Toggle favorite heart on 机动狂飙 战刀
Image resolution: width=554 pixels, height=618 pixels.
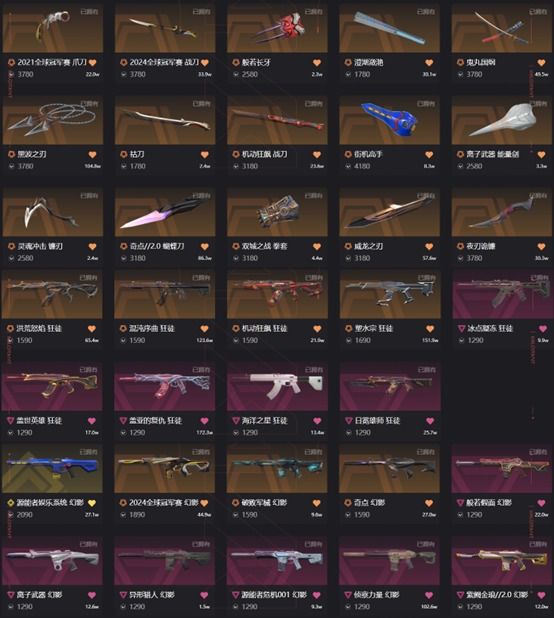317,155
